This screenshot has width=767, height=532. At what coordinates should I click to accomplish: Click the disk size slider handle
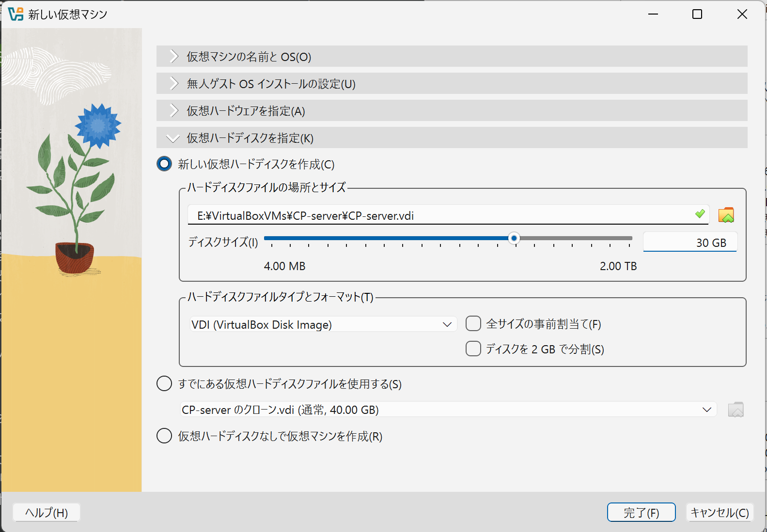(x=514, y=238)
